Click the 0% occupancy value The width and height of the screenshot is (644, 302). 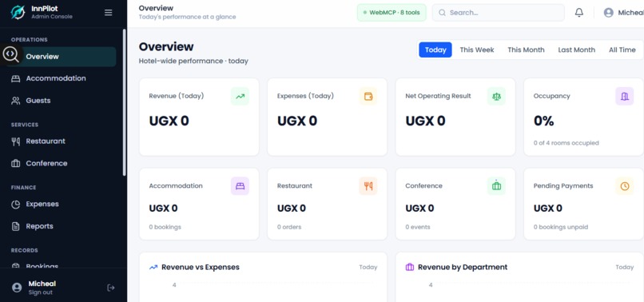pos(544,121)
